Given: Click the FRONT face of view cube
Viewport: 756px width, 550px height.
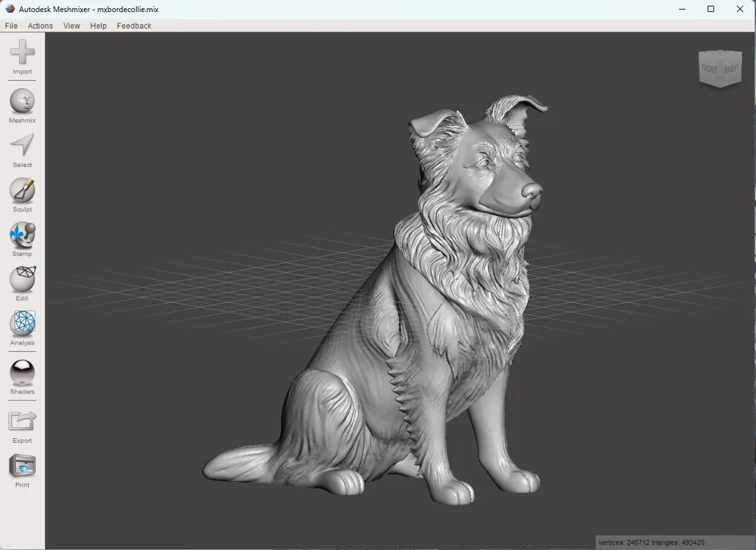Looking at the screenshot, I should (x=709, y=69).
